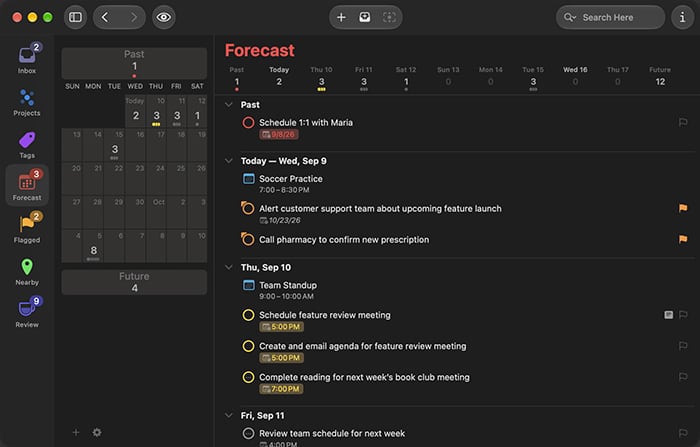Click the 9/8/26 overdue date badge
Viewport: 700px width, 447px height.
279,134
